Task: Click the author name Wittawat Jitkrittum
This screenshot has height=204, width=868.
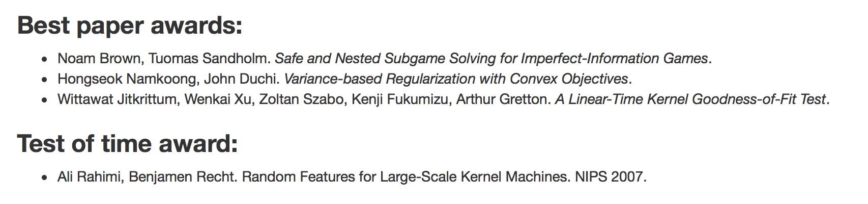Action: (117, 99)
